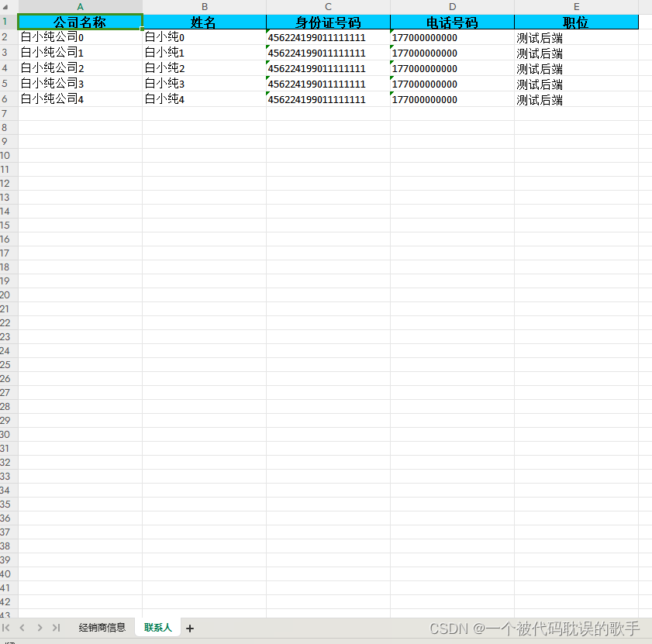
Task: Select the 姓名 header cell
Action: click(204, 22)
